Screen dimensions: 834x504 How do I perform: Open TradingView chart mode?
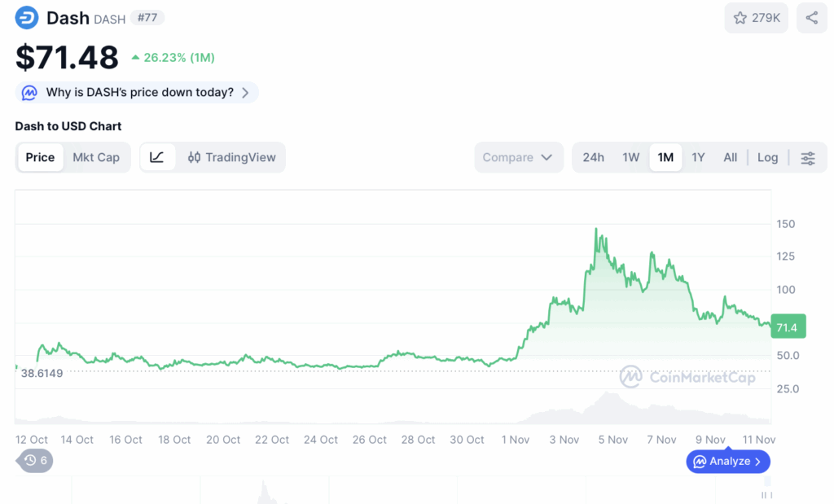coord(232,157)
